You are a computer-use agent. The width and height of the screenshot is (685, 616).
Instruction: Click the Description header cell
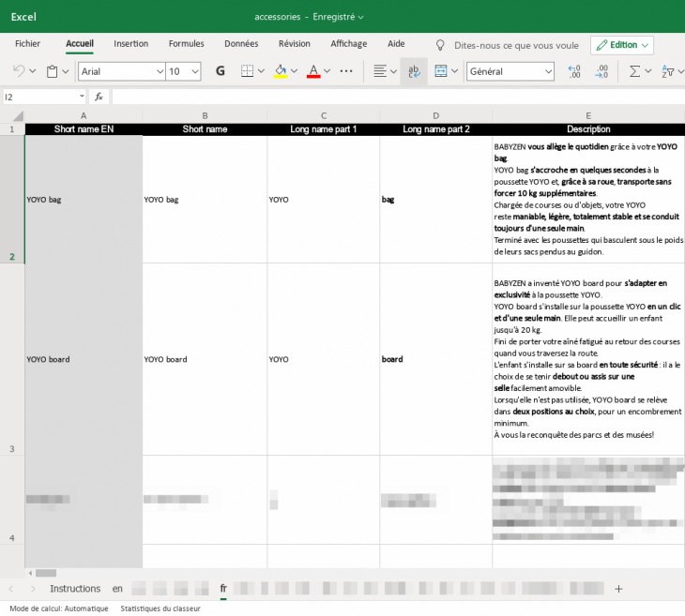coord(588,129)
